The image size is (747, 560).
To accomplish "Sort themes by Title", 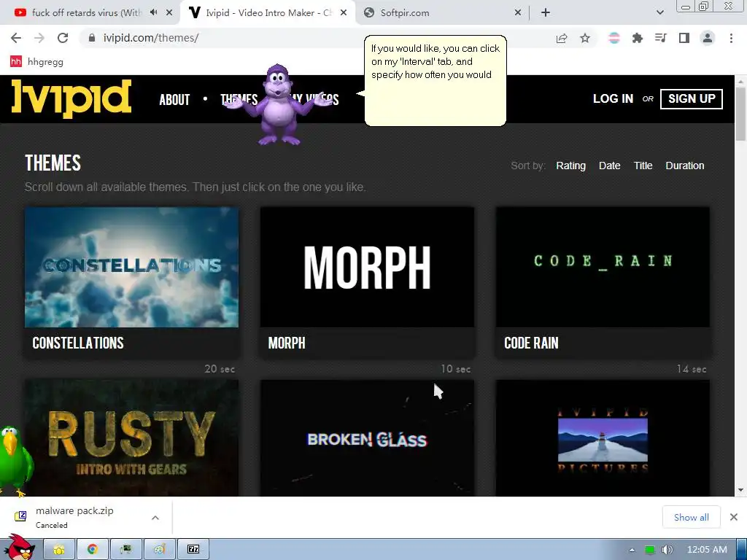I will click(x=643, y=166).
